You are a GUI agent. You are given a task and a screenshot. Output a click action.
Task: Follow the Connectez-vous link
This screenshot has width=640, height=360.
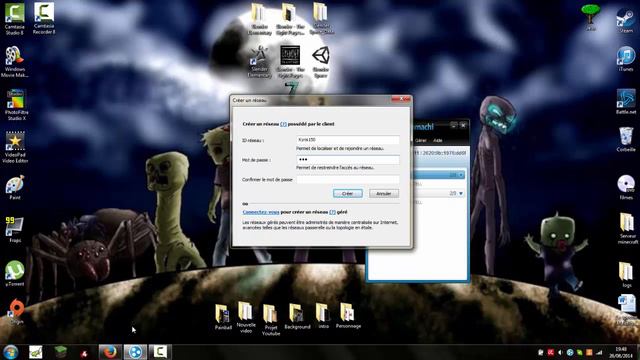(261, 212)
